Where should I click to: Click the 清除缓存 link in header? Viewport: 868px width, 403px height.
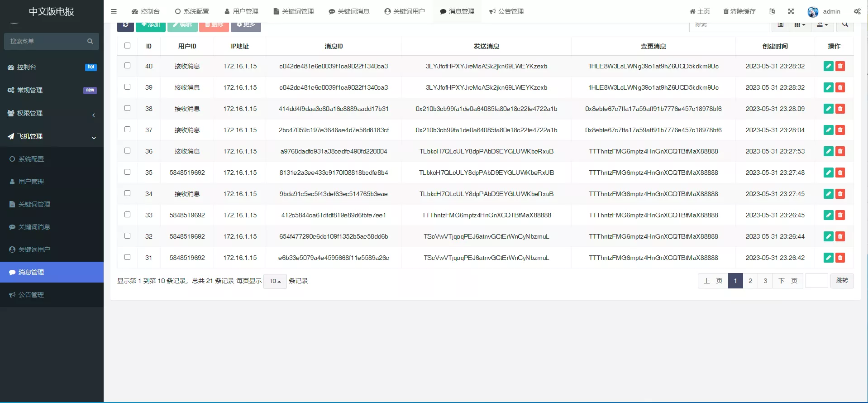739,11
